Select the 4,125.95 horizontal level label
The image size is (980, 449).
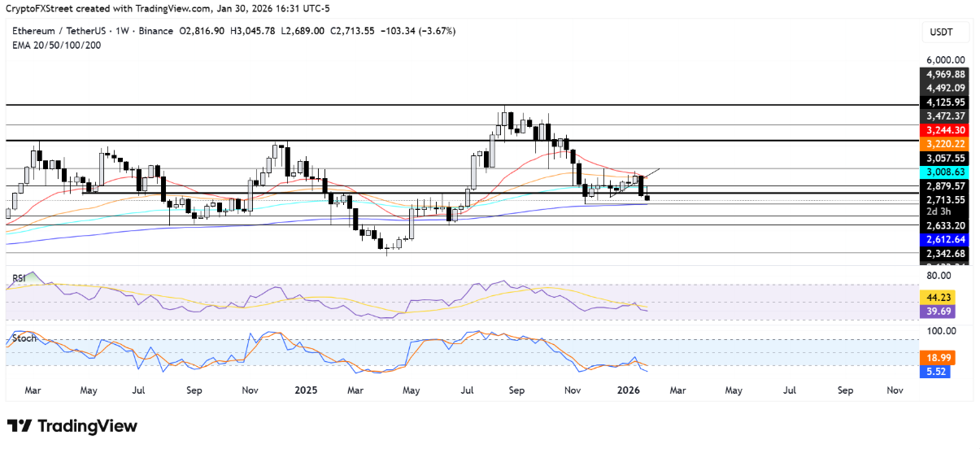point(943,102)
